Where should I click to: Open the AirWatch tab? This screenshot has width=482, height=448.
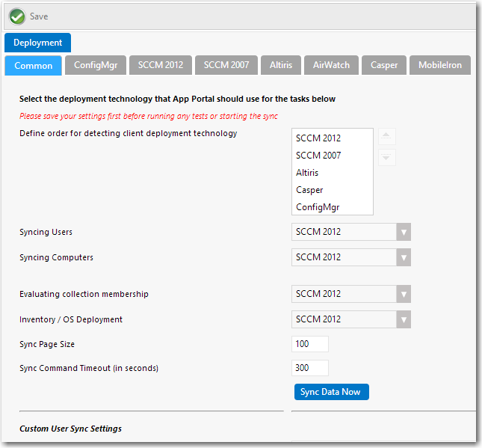[331, 65]
